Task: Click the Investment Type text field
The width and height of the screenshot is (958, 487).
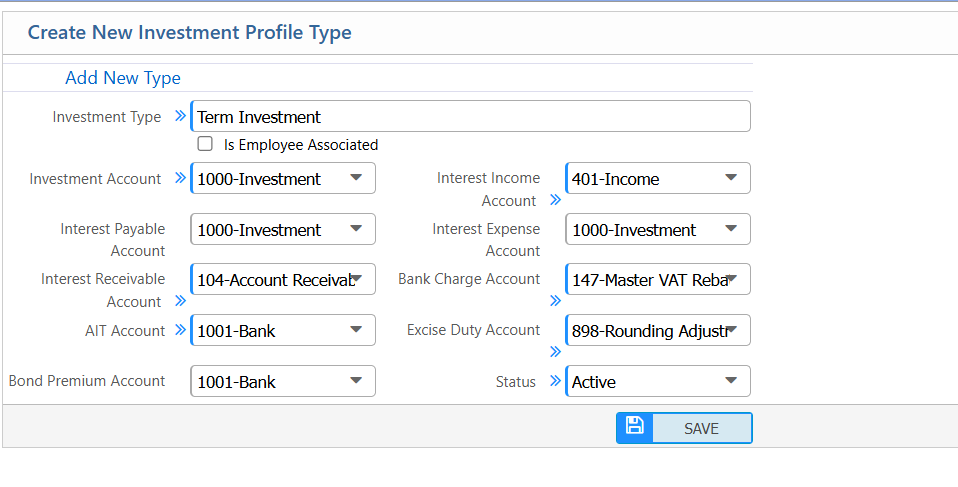Action: [470, 117]
